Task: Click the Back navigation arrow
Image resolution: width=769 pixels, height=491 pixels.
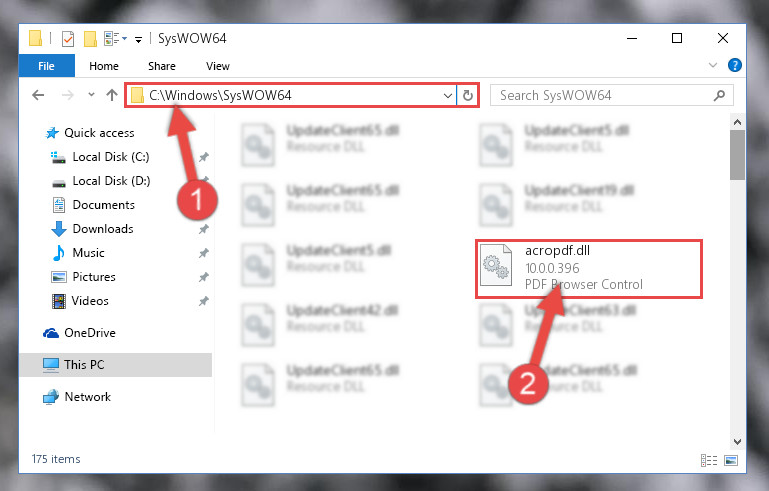Action: coord(38,95)
